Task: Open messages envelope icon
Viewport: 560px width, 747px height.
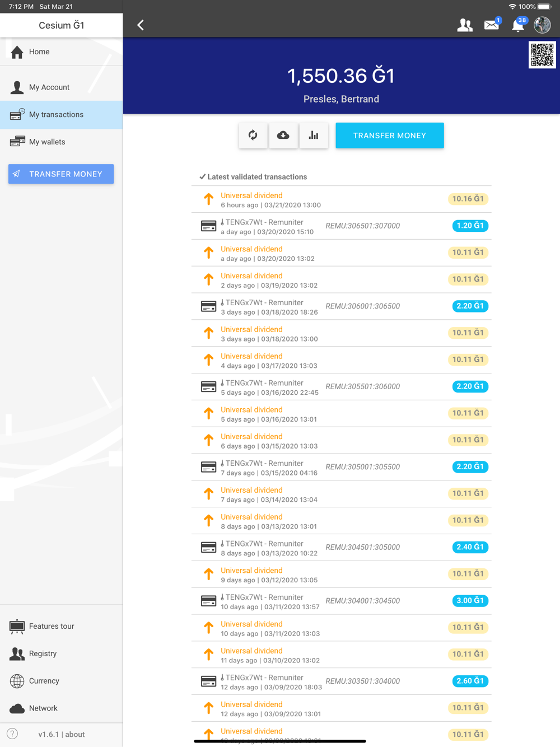Action: coord(492,25)
